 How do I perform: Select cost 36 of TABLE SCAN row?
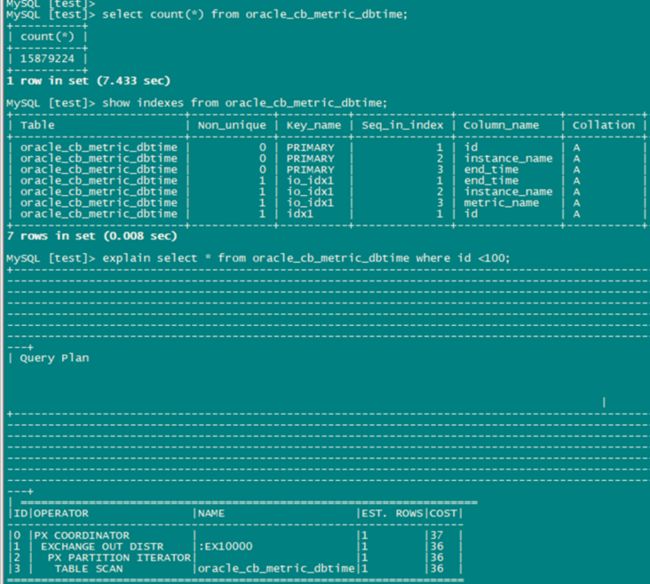(x=437, y=569)
